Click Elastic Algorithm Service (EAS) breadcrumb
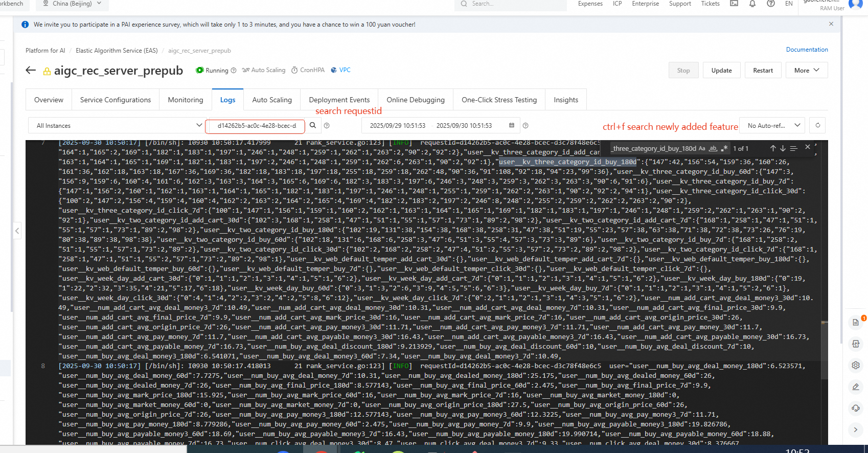This screenshot has width=868, height=453. 117,51
